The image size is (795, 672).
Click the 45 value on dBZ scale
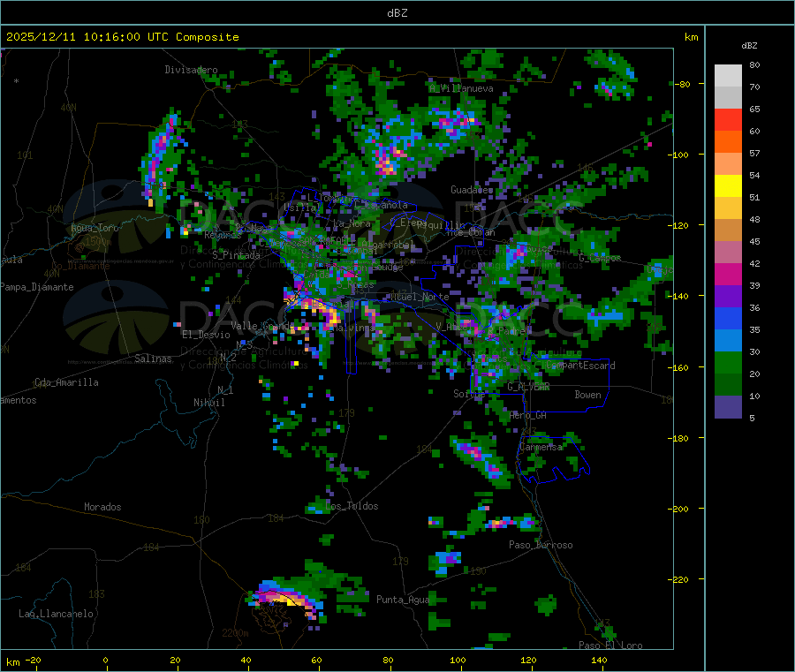click(x=754, y=241)
